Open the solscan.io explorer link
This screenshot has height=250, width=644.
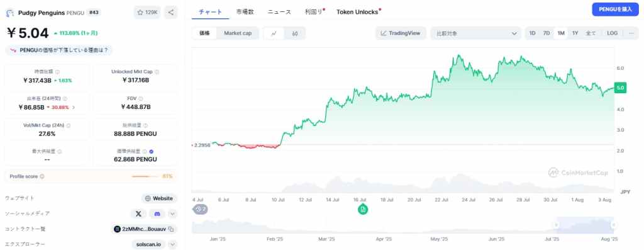click(148, 244)
